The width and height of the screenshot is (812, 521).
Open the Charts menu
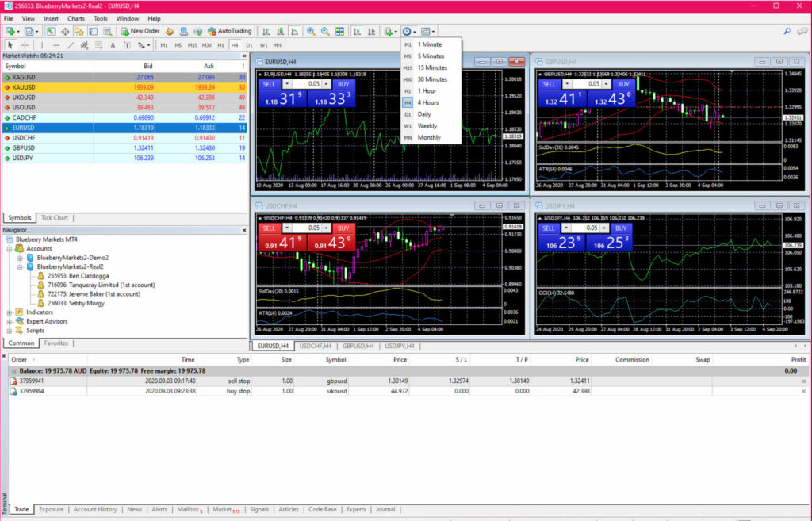(76, 17)
